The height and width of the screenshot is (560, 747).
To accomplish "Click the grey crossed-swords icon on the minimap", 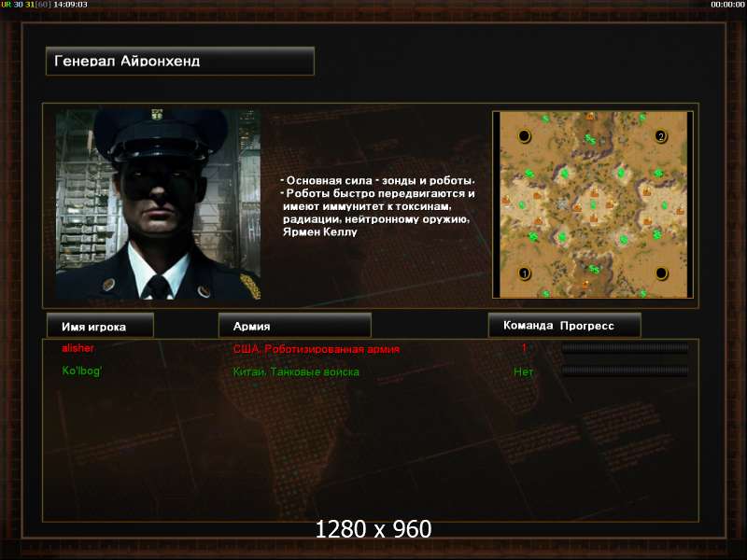I will pyautogui.click(x=562, y=204).
